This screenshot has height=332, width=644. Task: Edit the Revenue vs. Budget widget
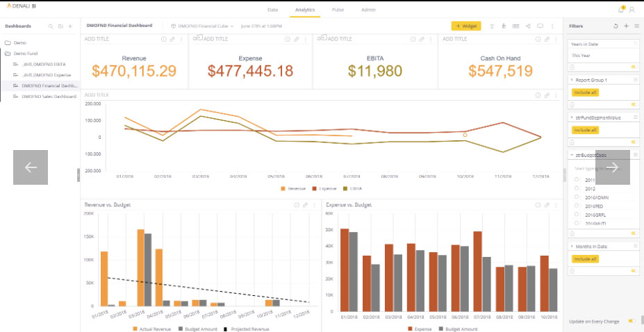point(305,205)
